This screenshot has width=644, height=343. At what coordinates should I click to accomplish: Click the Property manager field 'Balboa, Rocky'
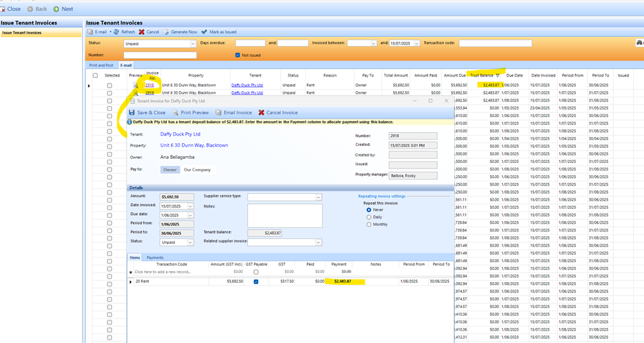pos(412,175)
